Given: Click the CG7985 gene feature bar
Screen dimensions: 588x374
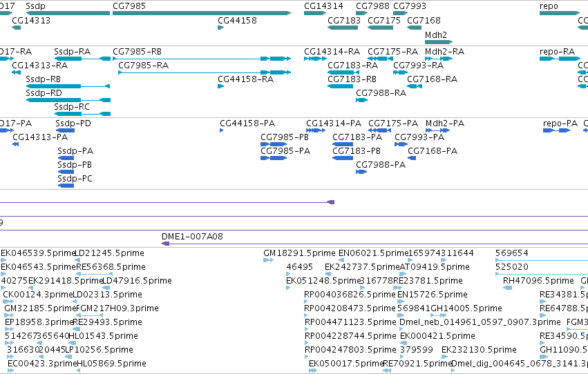Looking at the screenshot, I should tap(202, 13).
